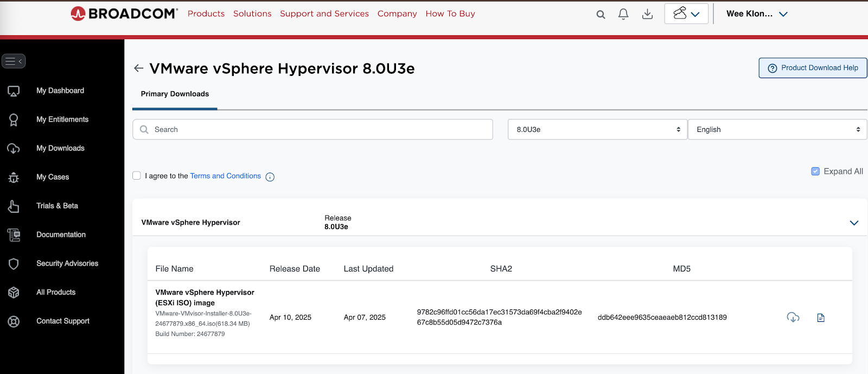Viewport: 868px width, 374px height.
Task: Open the notifications bell
Action: point(623,14)
